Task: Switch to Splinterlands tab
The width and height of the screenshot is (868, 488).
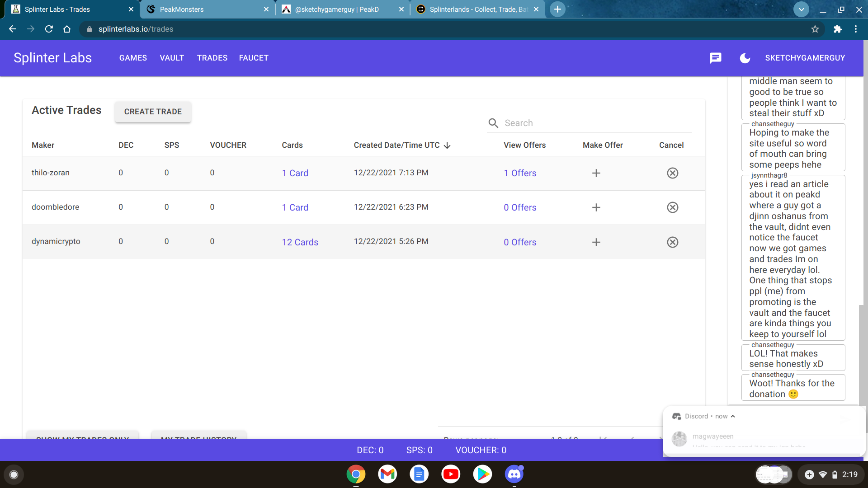Action: click(x=477, y=9)
